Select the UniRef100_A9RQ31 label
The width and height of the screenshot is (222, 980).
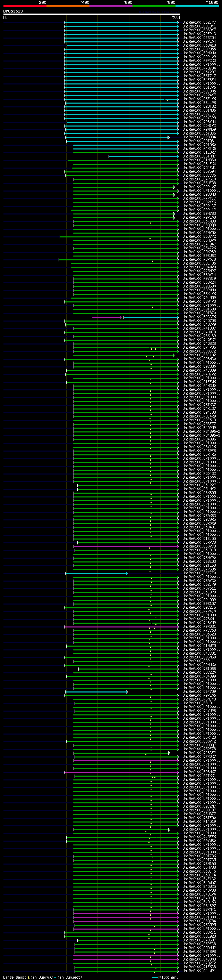click(199, 626)
